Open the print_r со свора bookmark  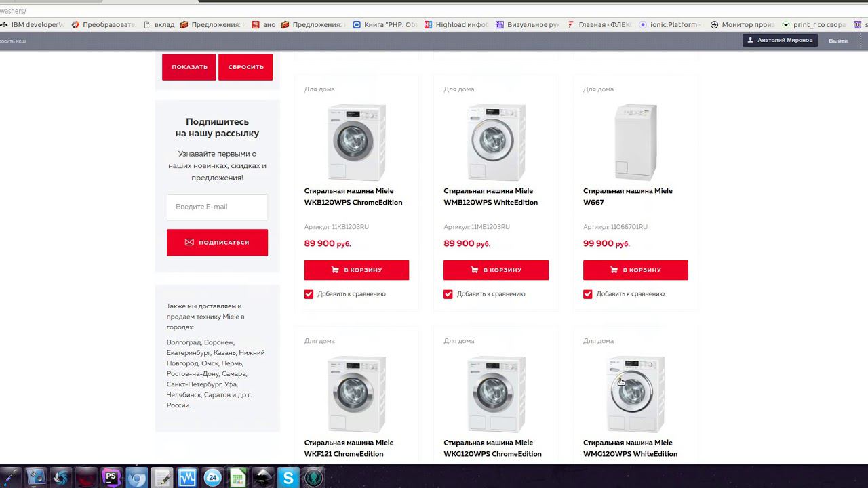click(x=814, y=24)
